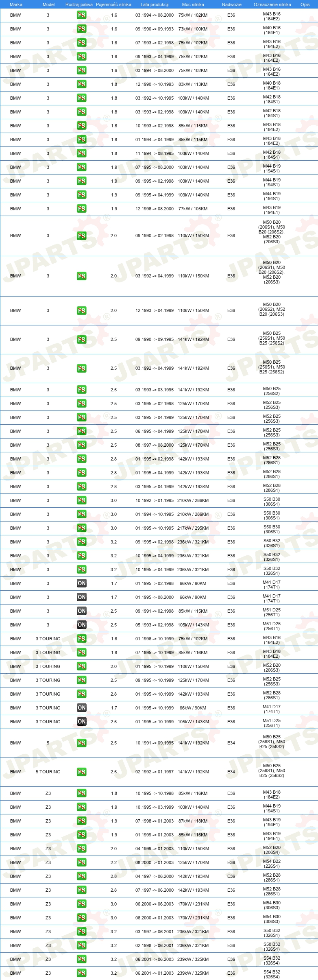The height and width of the screenshot is (980, 318).
Task: Click the Moc silnika column header
Action: click(x=193, y=4)
